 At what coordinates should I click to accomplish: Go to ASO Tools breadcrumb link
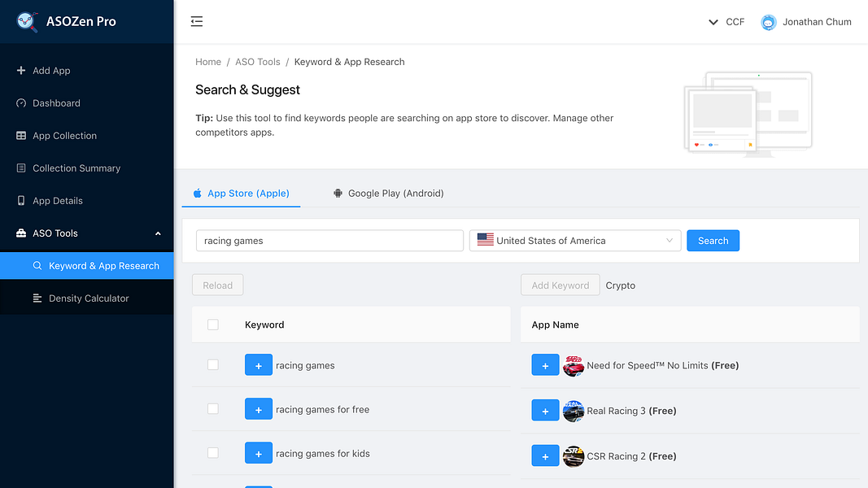[257, 62]
